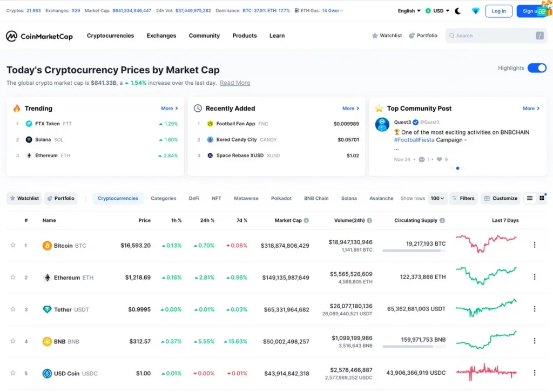
Task: Open the Read More link
Action: tap(234, 83)
